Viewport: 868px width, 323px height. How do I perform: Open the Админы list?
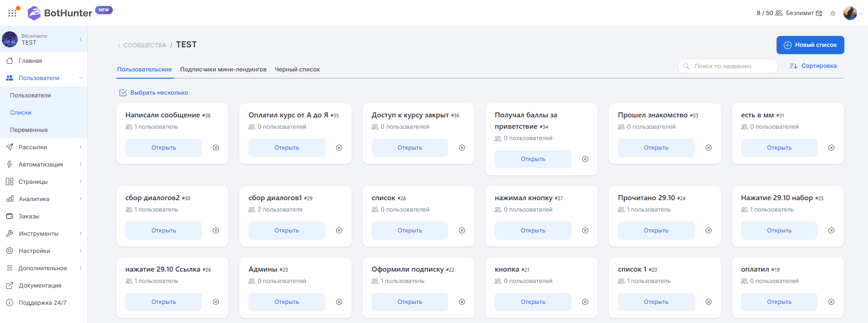point(287,302)
